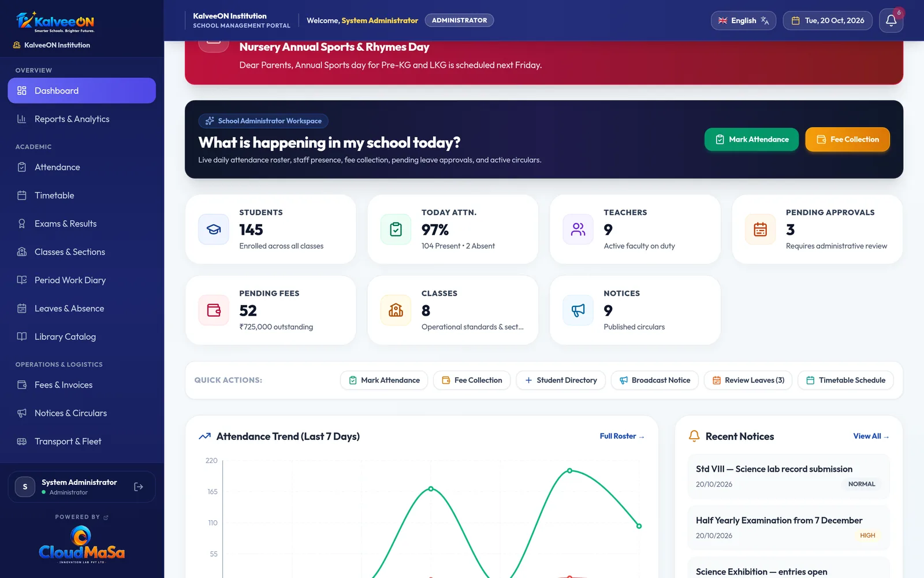Open Classes & Sections

point(81,252)
